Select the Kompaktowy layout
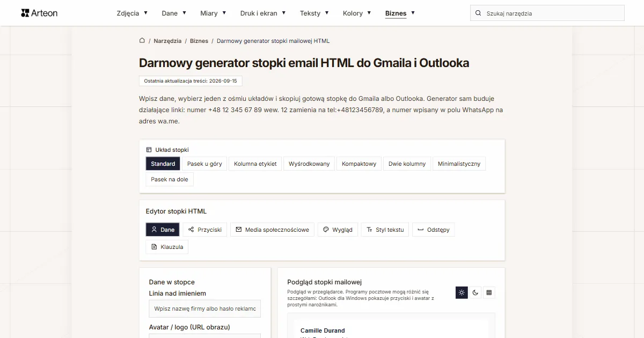 [x=359, y=164]
